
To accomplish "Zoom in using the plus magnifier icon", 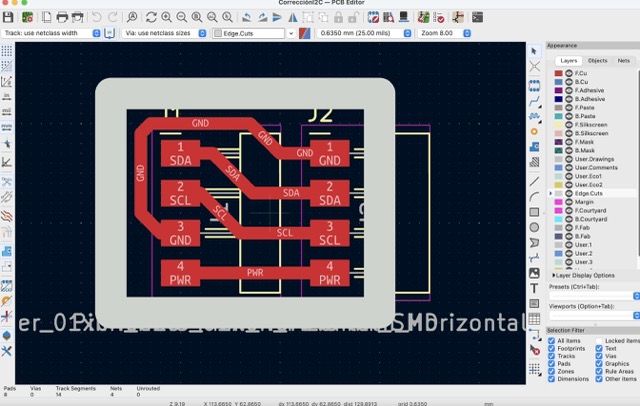I will tap(166, 17).
